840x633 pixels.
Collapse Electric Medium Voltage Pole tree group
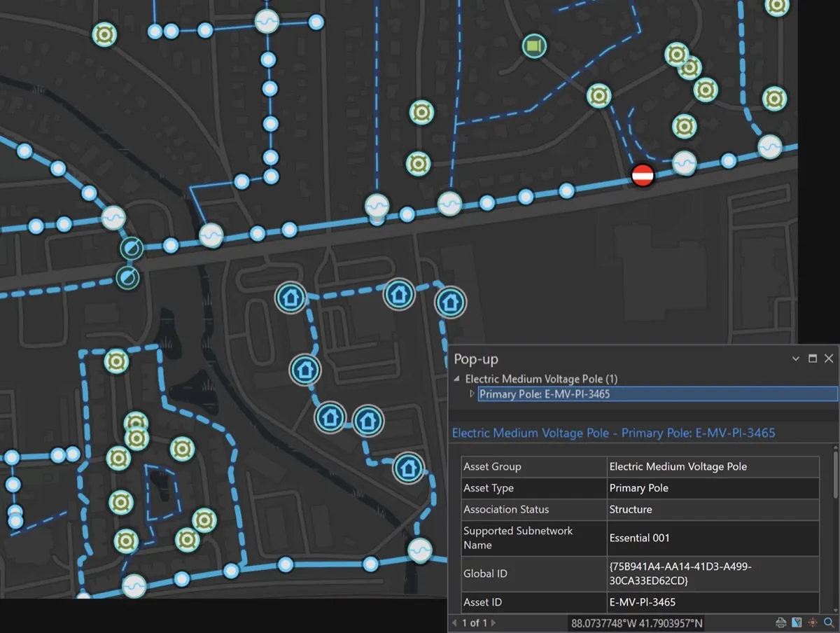pos(457,379)
